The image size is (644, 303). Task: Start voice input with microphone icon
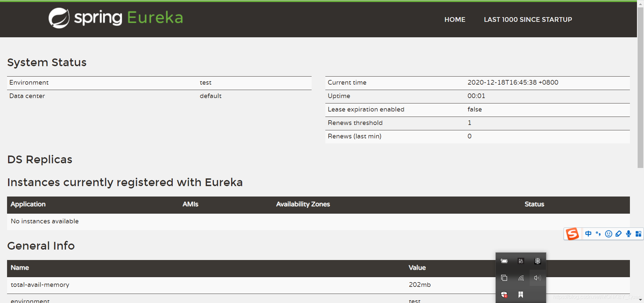coord(629,234)
